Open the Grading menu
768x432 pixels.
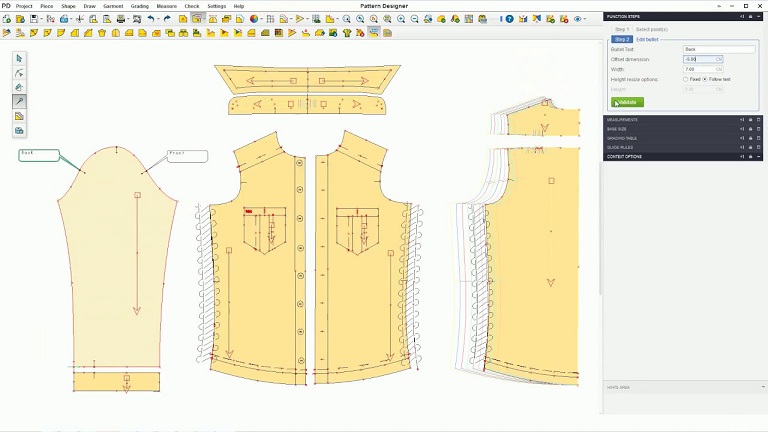click(x=139, y=6)
